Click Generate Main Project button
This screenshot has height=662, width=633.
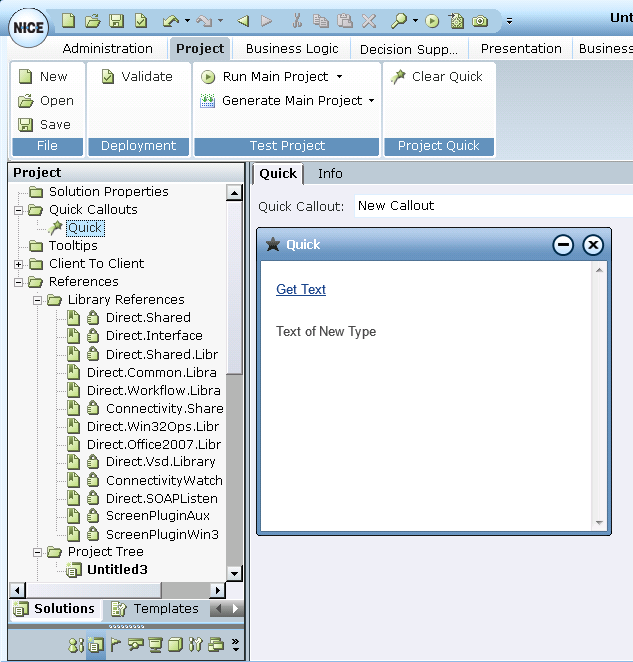tap(281, 100)
